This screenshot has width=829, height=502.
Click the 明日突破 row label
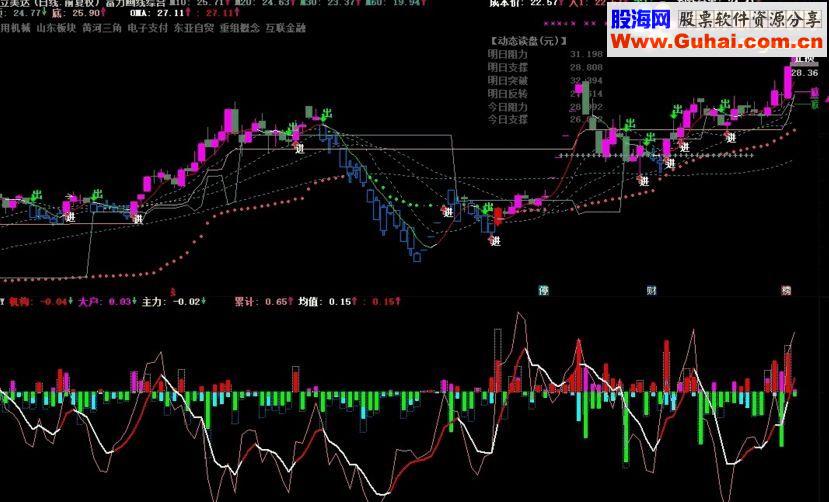pos(508,81)
